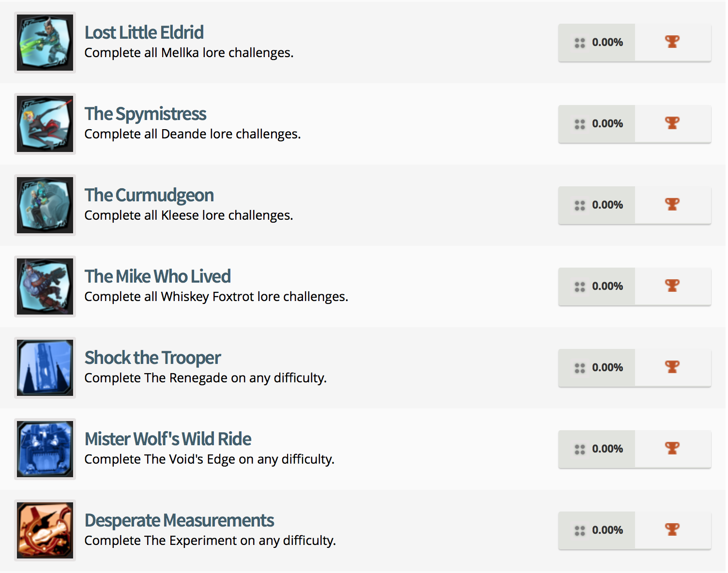Click the trophy for Desperate Measurements
The width and height of the screenshot is (728, 573).
coord(672,530)
